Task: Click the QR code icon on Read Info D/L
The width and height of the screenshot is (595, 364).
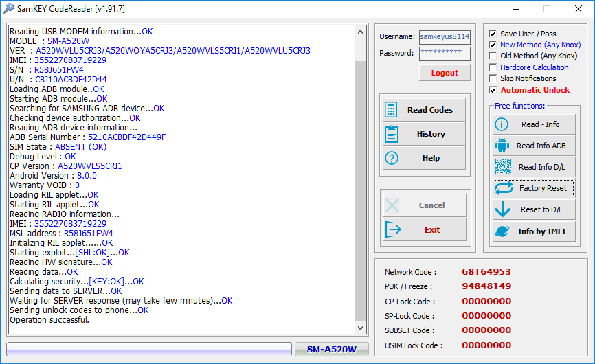Action: (x=503, y=167)
